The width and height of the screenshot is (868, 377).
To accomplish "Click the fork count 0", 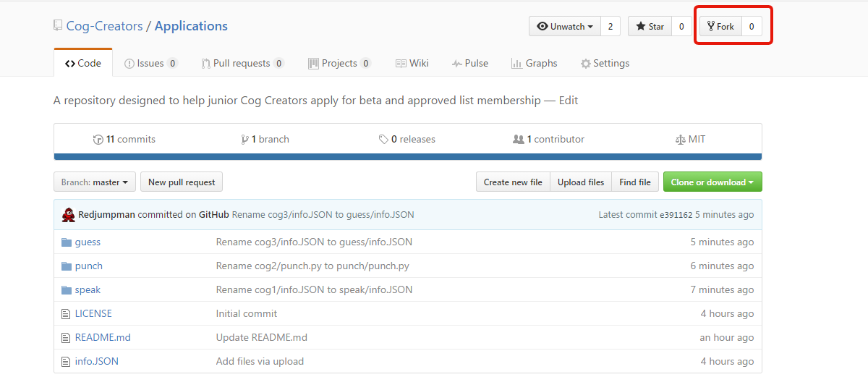I will 752,27.
